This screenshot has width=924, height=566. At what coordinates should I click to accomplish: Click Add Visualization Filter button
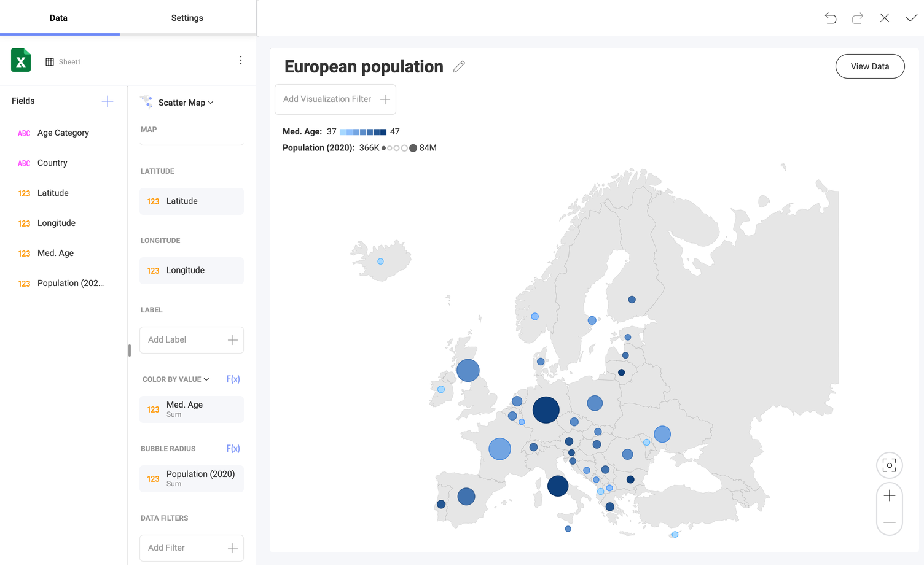[x=335, y=99]
